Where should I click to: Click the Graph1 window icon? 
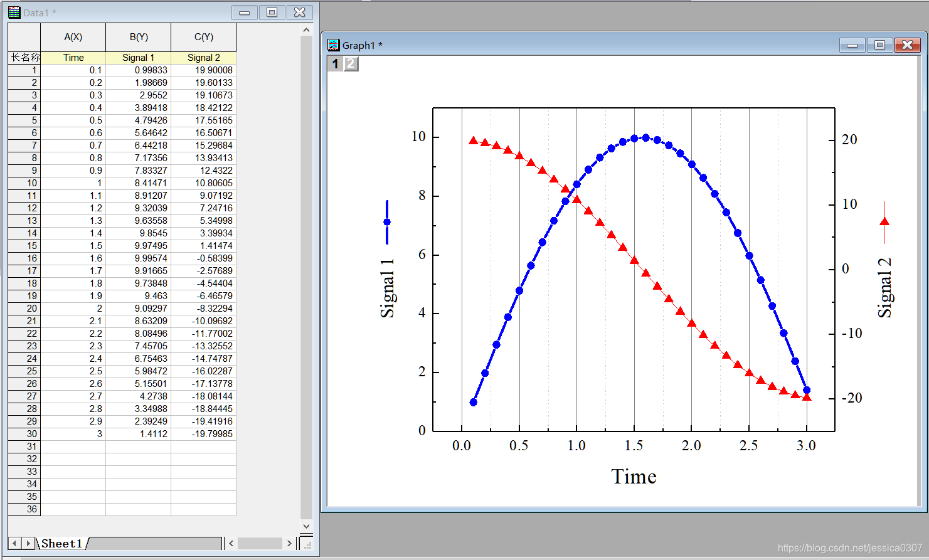point(334,45)
